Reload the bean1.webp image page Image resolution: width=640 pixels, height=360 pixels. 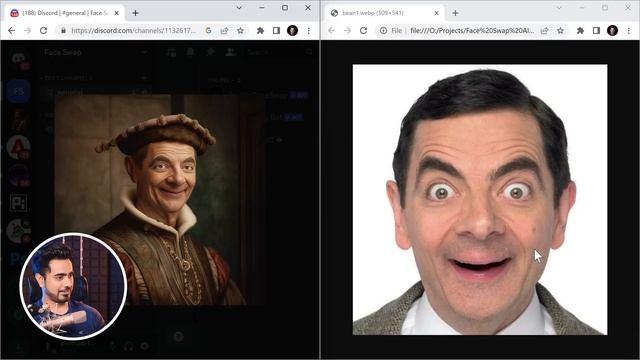pos(363,31)
